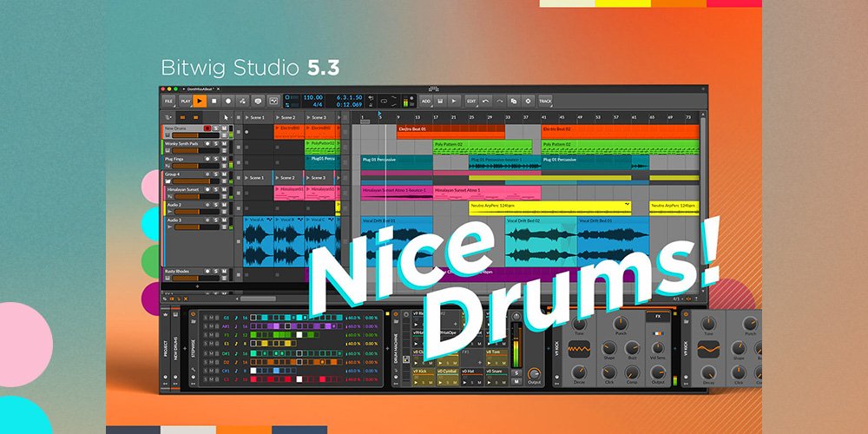Open the ADD menu

coord(425,102)
